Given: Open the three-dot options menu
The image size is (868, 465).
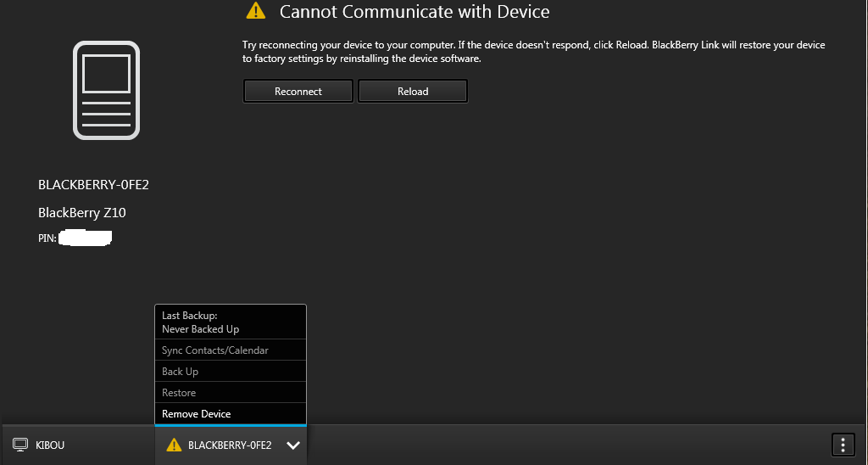Looking at the screenshot, I should click(842, 445).
